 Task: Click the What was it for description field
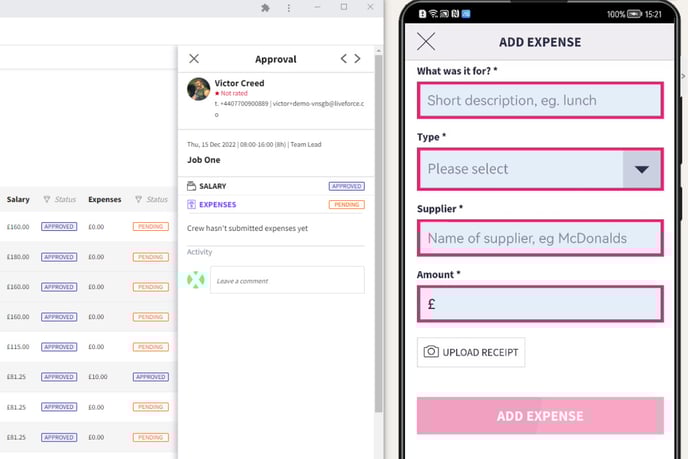coord(540,100)
